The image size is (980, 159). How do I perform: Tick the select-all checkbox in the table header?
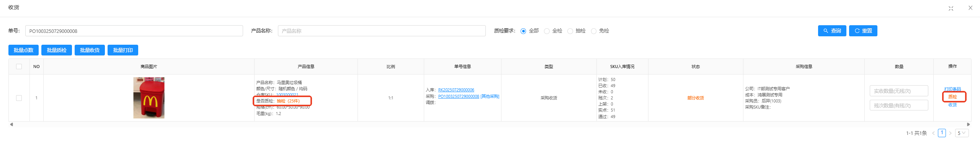[x=19, y=67]
